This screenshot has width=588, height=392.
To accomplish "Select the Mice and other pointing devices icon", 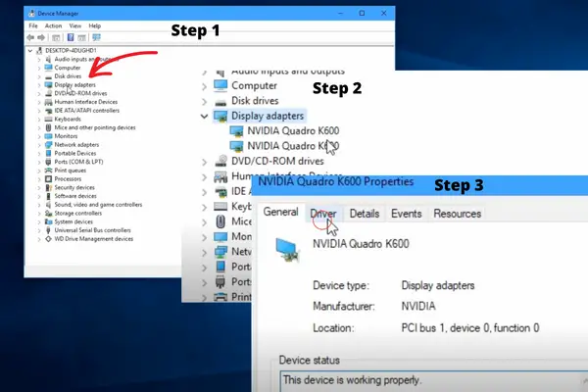I will coord(48,127).
